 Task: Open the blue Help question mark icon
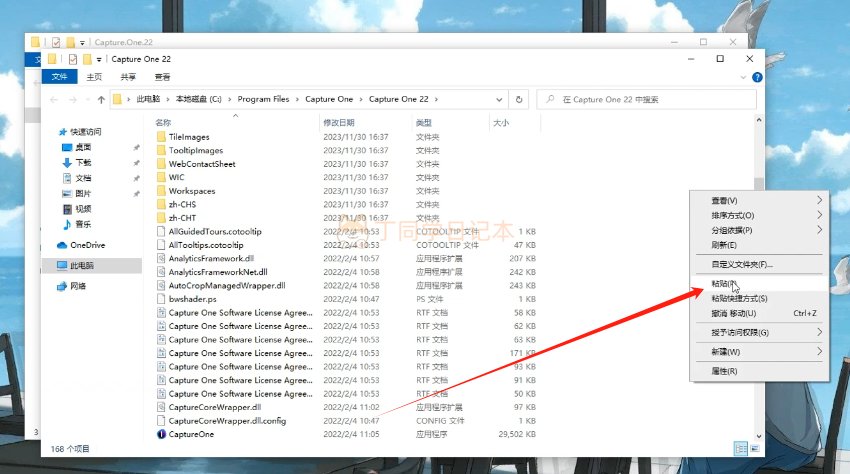pos(757,77)
